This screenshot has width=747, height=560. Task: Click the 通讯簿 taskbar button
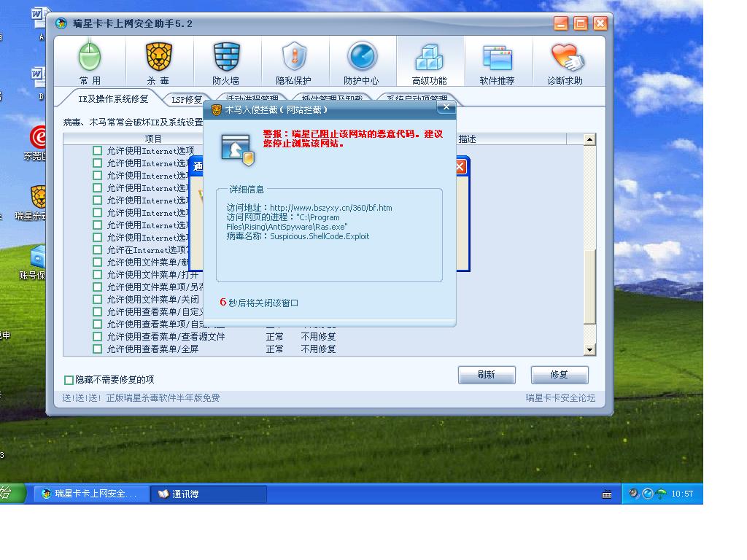(209, 494)
